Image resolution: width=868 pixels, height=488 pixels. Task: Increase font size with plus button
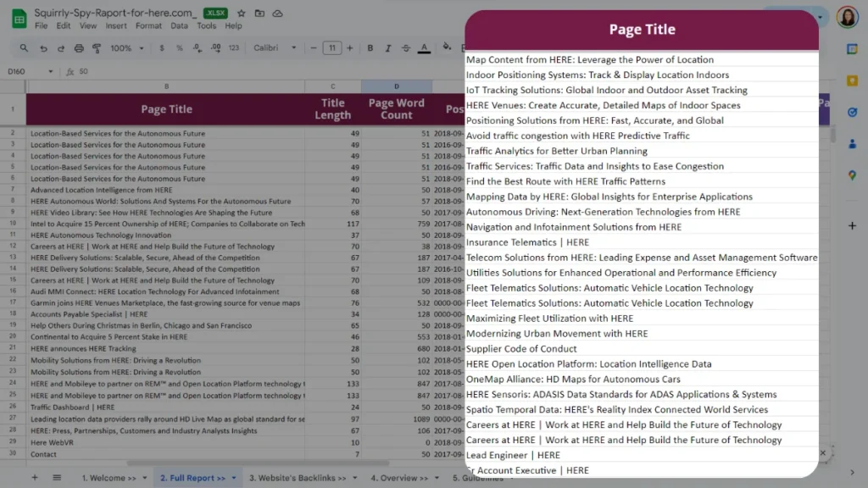click(350, 48)
